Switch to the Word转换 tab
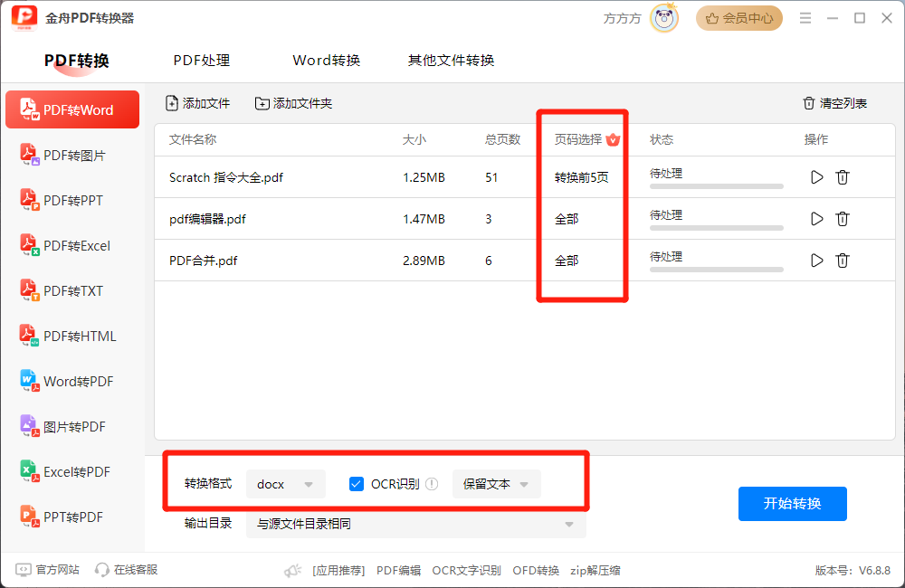This screenshot has height=588, width=905. pyautogui.click(x=326, y=61)
